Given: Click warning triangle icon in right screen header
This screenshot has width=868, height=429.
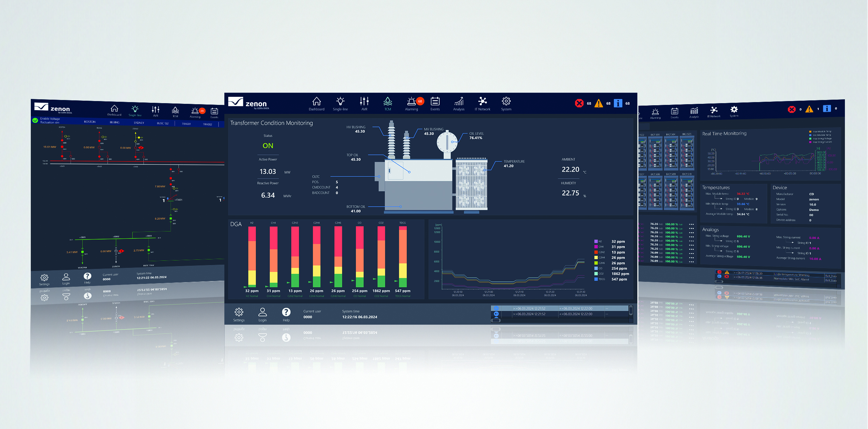Looking at the screenshot, I should [809, 109].
